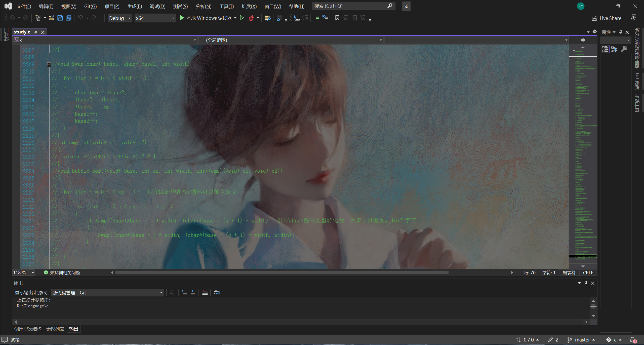Image resolution: width=644 pixels, height=345 pixels.
Task: Open the 调试(D) menu
Action: point(157,6)
